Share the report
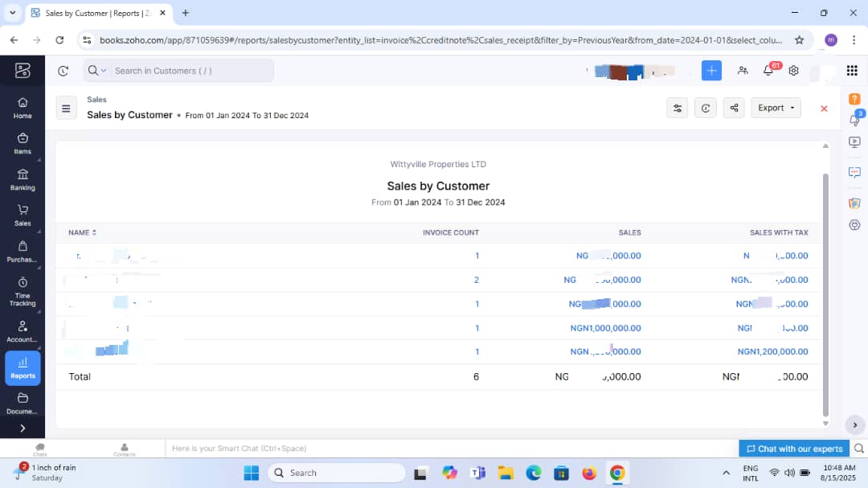The image size is (868, 488). click(734, 108)
